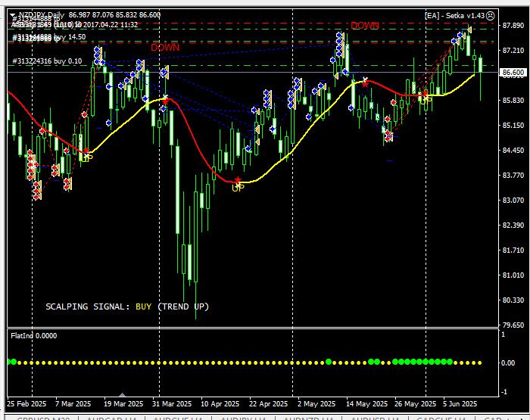Click the yellow UP label near 22 Apr 2025

[238, 188]
